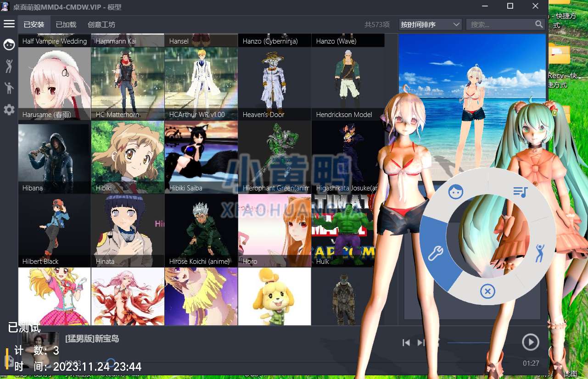Play the current song
This screenshot has width=588, height=379.
(x=530, y=342)
